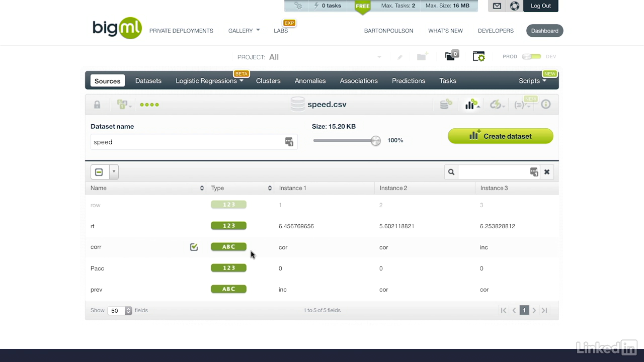Click the source info icon
This screenshot has height=362, width=644.
(546, 105)
